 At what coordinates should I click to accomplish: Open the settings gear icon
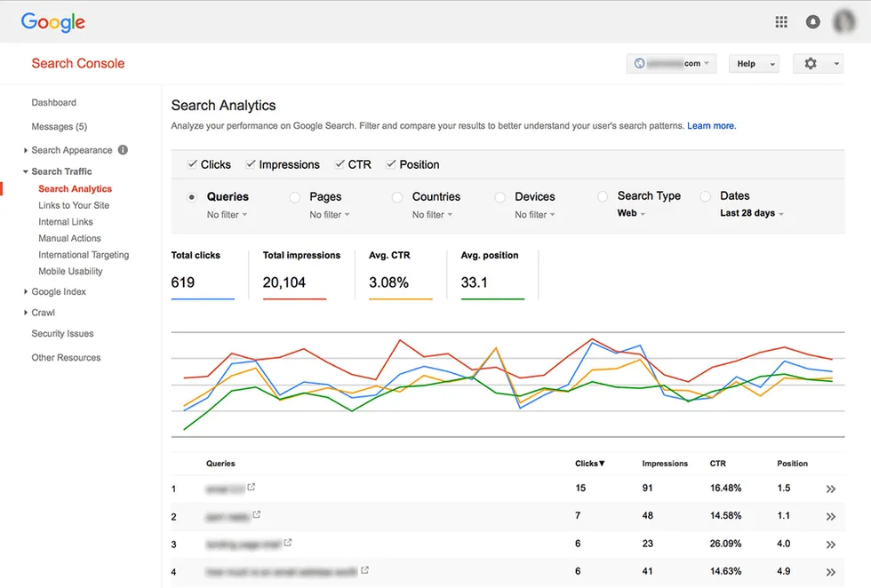tap(811, 64)
